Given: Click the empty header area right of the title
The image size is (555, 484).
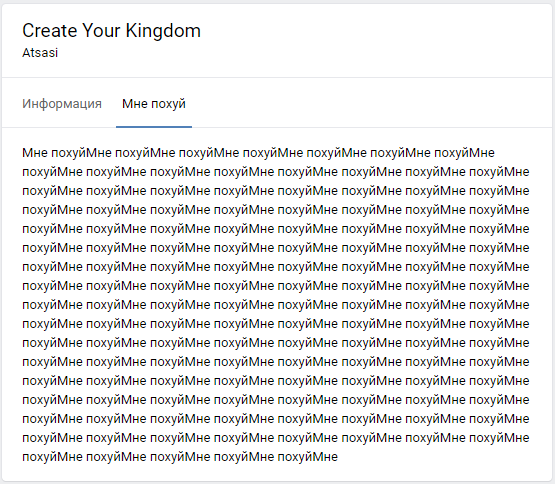Looking at the screenshot, I should 375,40.
